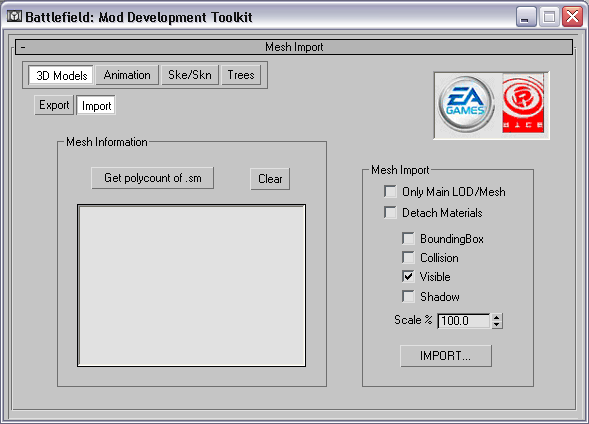Enable Collision mesh import
The image size is (589, 424).
click(408, 258)
